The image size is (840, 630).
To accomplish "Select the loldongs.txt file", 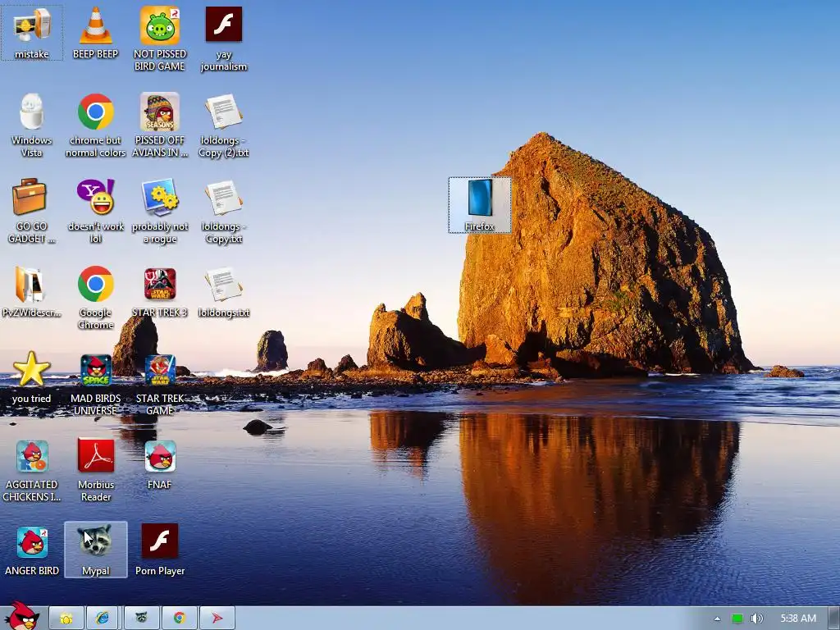I will coord(224,291).
